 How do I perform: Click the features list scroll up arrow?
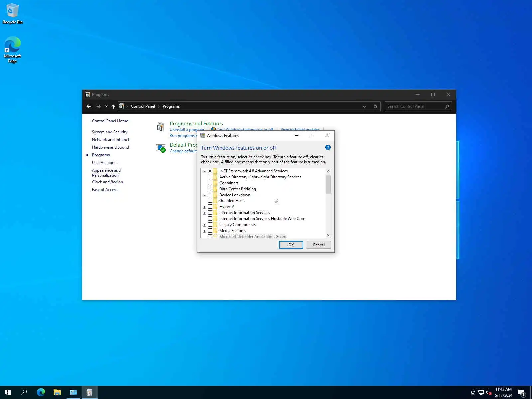click(328, 171)
